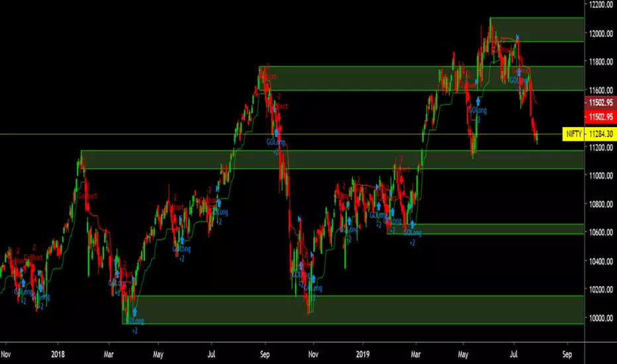The width and height of the screenshot is (617, 364).
Task: Select the bottom green zone near 10000
Action: coord(353,310)
